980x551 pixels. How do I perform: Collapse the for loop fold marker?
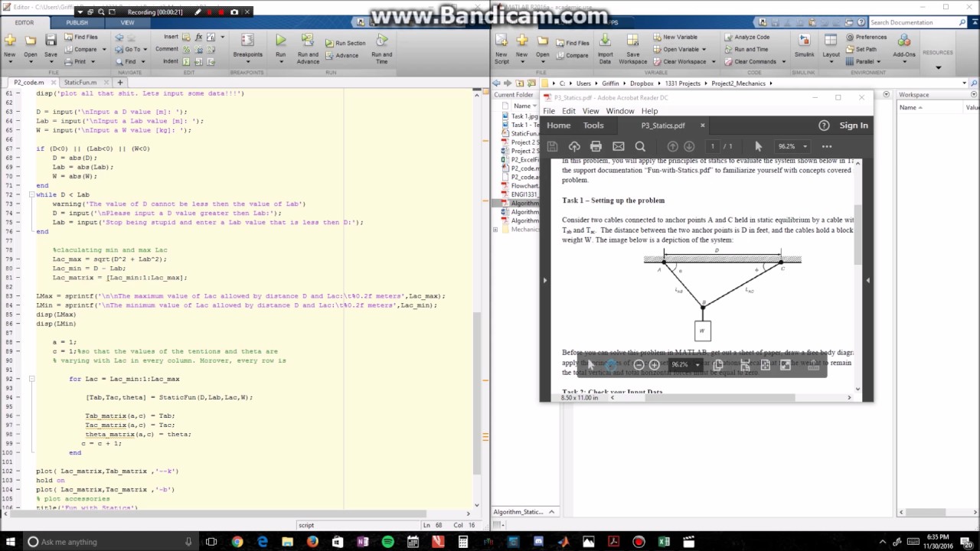[x=32, y=379]
